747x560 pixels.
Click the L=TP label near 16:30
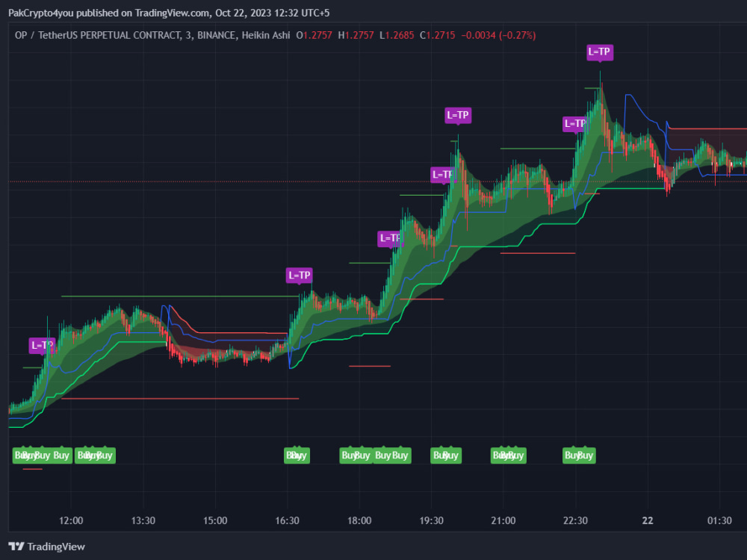click(x=298, y=275)
